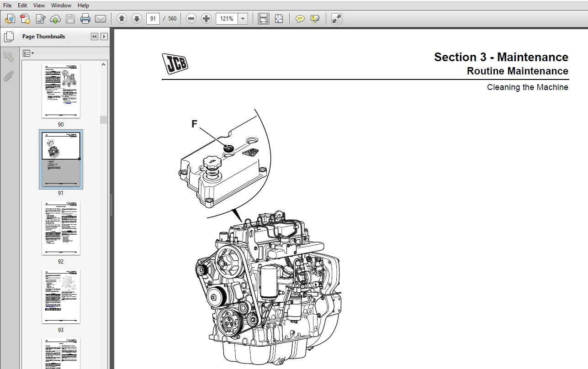Collapse thumbnails panel with double-arrow button
The image size is (588, 369).
pyautogui.click(x=95, y=37)
